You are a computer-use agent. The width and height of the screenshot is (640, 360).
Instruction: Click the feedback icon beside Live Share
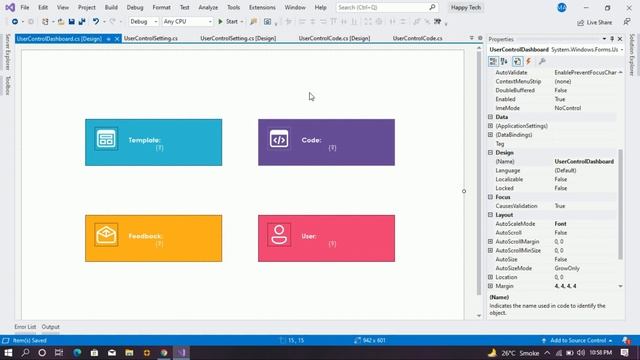[627, 22]
